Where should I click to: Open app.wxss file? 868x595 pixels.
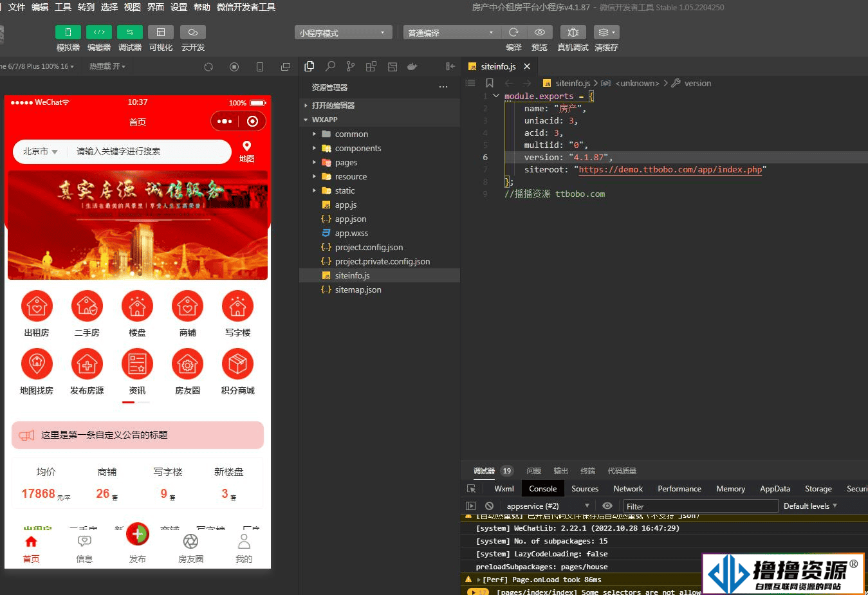pyautogui.click(x=380, y=233)
